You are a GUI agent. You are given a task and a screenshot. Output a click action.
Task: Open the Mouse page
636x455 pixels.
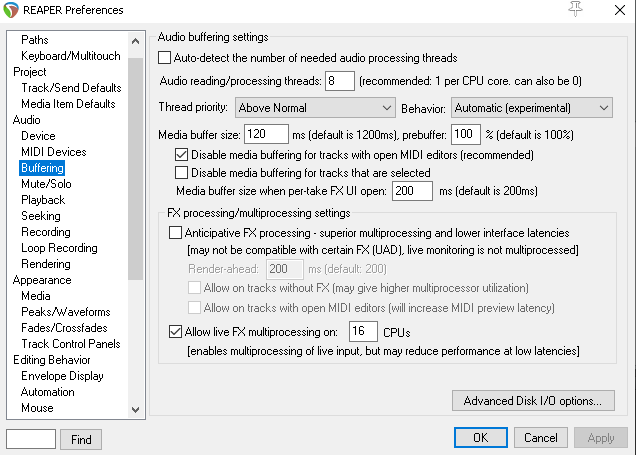[x=37, y=408]
